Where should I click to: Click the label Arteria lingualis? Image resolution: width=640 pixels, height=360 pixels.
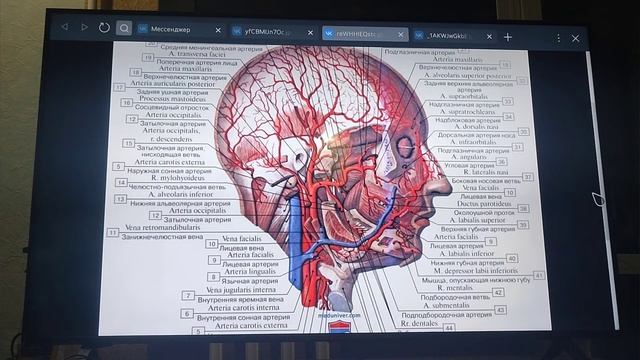250,271
